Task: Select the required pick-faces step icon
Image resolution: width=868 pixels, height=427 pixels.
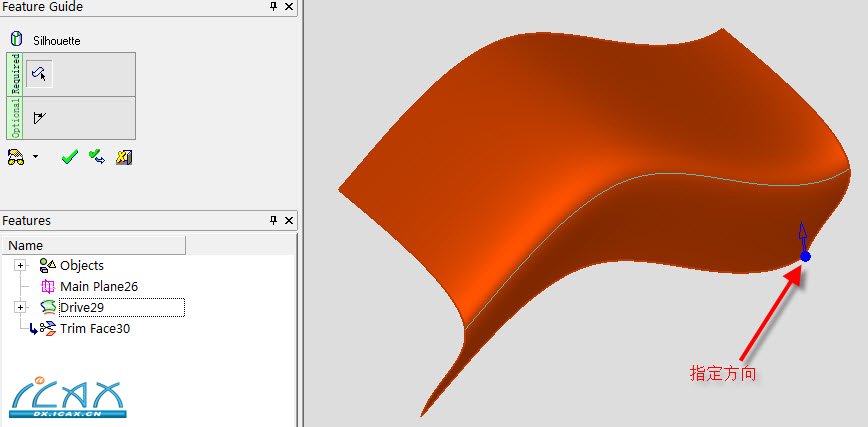Action: point(39,74)
